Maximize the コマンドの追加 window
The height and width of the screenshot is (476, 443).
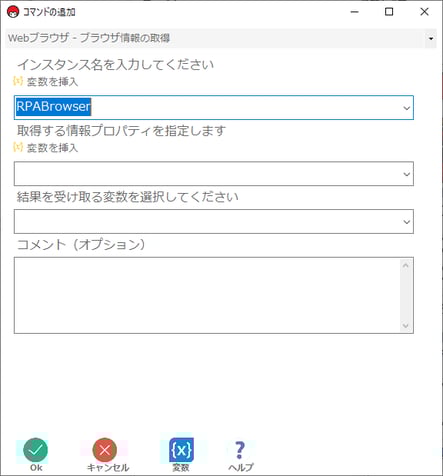coord(389,12)
